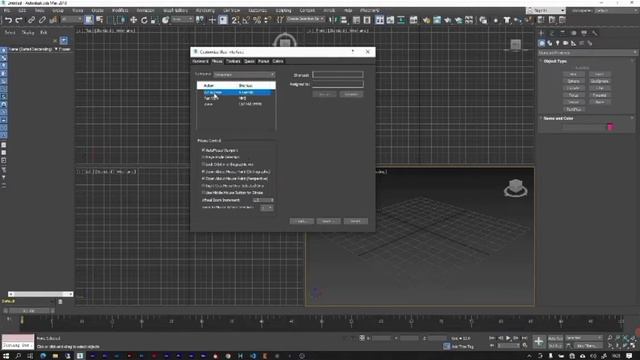
Task: Click the Shortcut input field
Action: coord(338,75)
